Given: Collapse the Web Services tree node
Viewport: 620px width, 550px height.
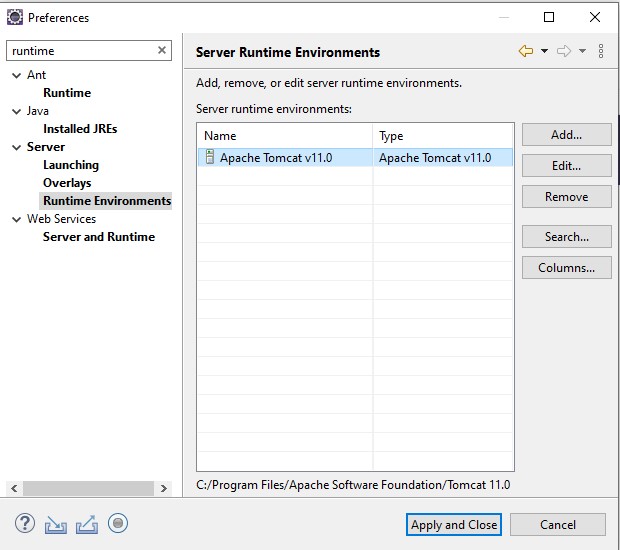Looking at the screenshot, I should click(17, 219).
